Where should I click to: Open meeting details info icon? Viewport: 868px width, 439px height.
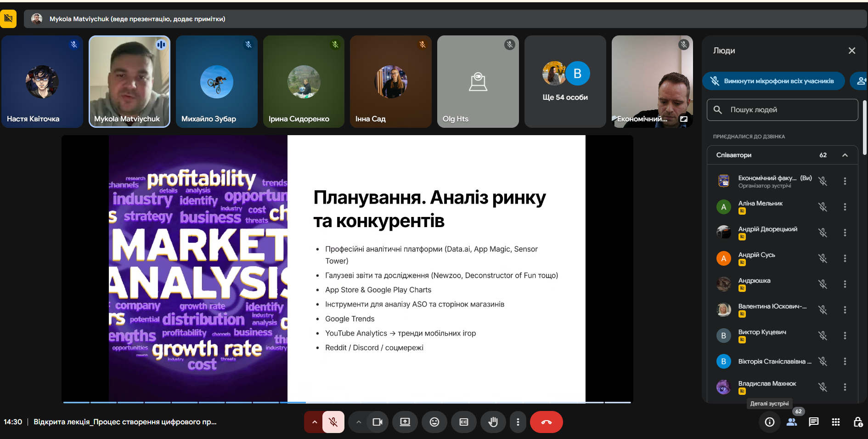click(769, 422)
